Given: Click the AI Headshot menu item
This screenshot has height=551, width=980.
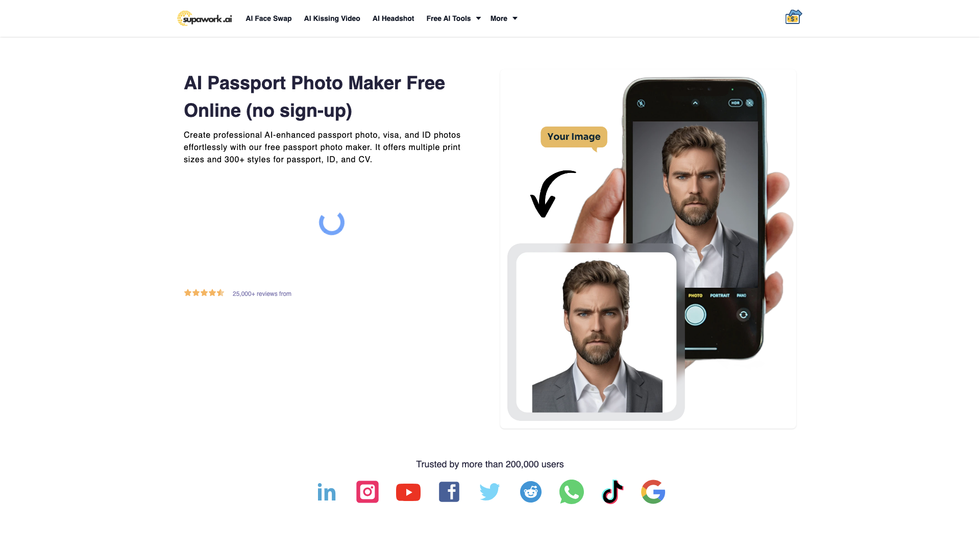Looking at the screenshot, I should [393, 18].
